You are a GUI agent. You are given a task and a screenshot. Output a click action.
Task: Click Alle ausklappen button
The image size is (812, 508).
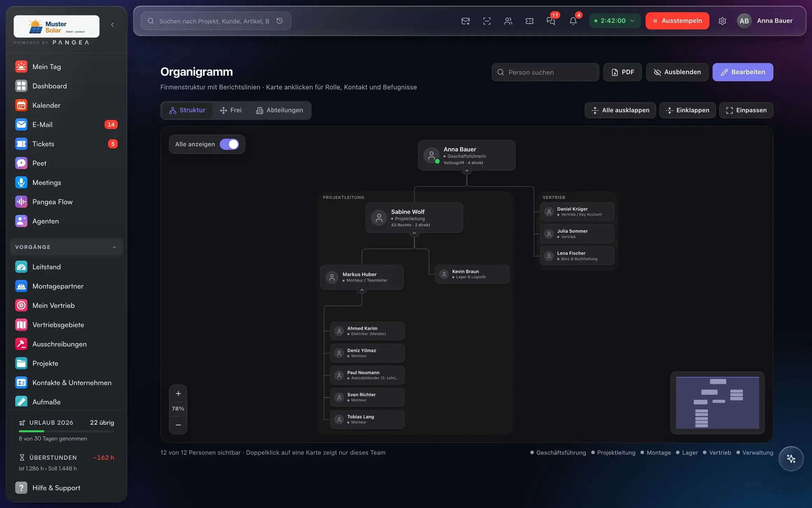tap(620, 110)
